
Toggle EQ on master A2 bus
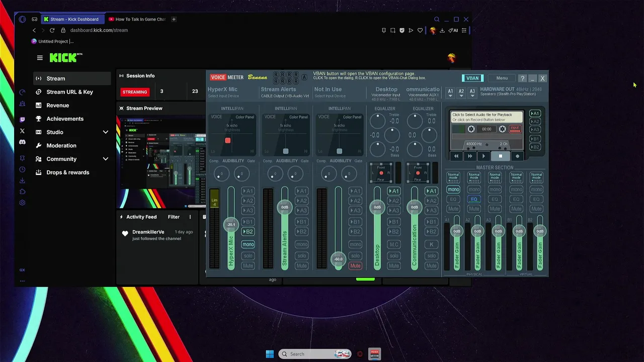click(474, 199)
